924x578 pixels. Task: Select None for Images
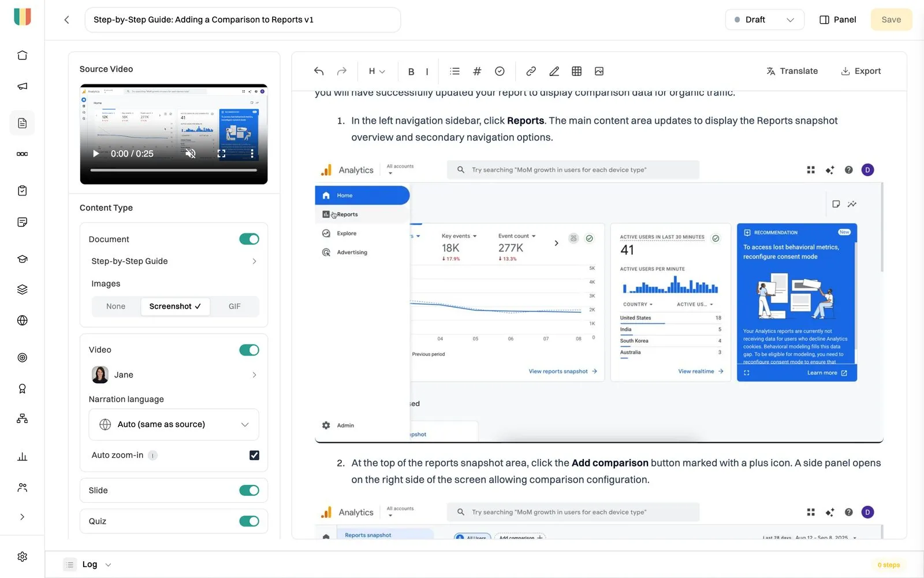[115, 306]
